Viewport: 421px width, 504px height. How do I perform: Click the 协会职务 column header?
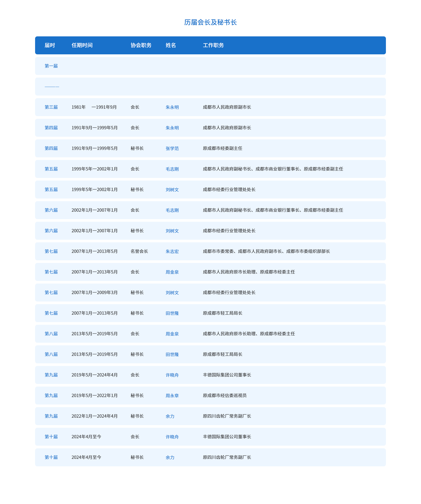point(141,45)
